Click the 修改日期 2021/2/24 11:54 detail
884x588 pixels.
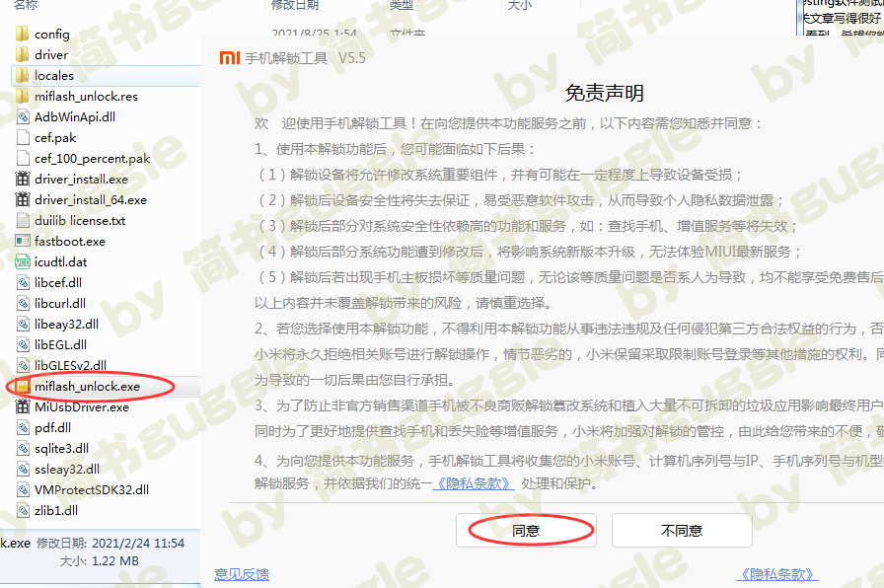point(110,543)
